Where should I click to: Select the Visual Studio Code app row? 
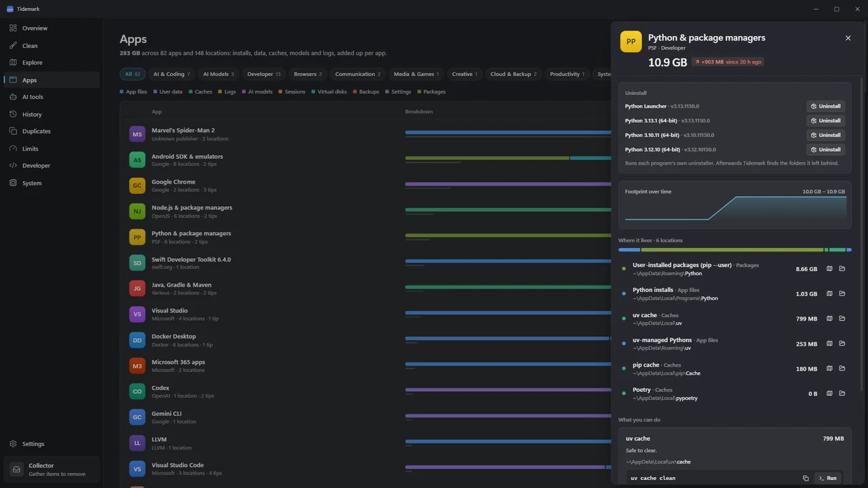[x=366, y=469]
